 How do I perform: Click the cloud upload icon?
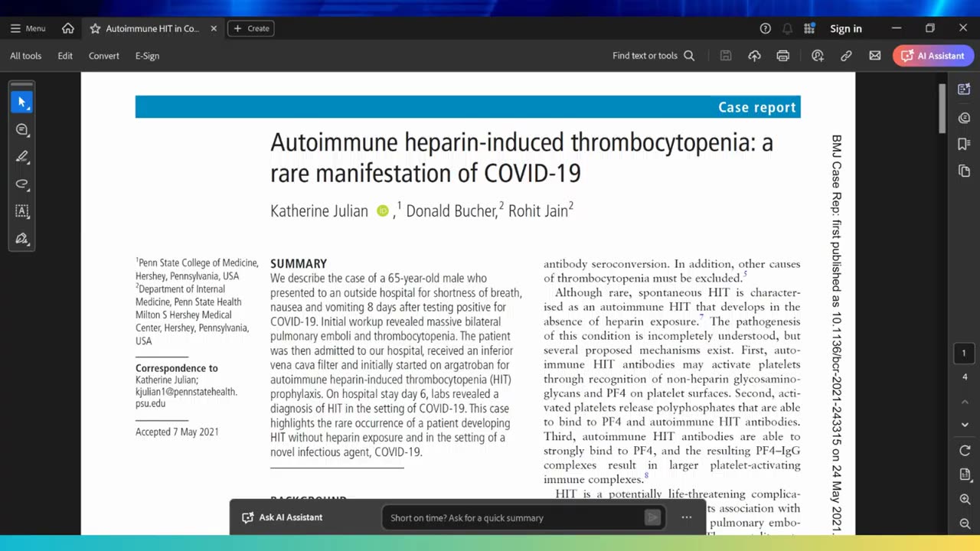[754, 56]
